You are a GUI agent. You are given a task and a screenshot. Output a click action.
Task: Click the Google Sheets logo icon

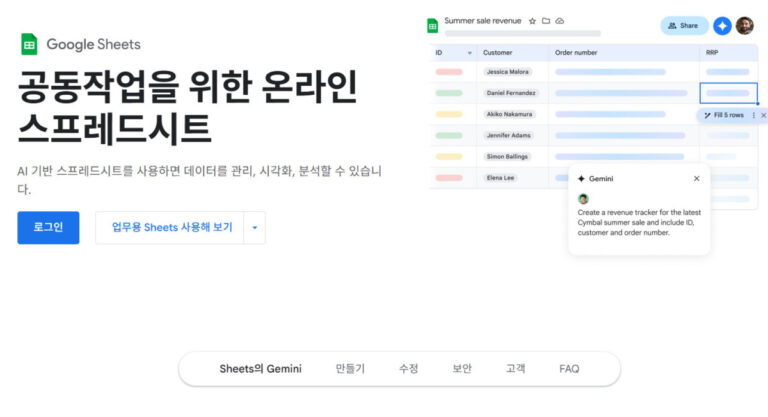[30, 44]
